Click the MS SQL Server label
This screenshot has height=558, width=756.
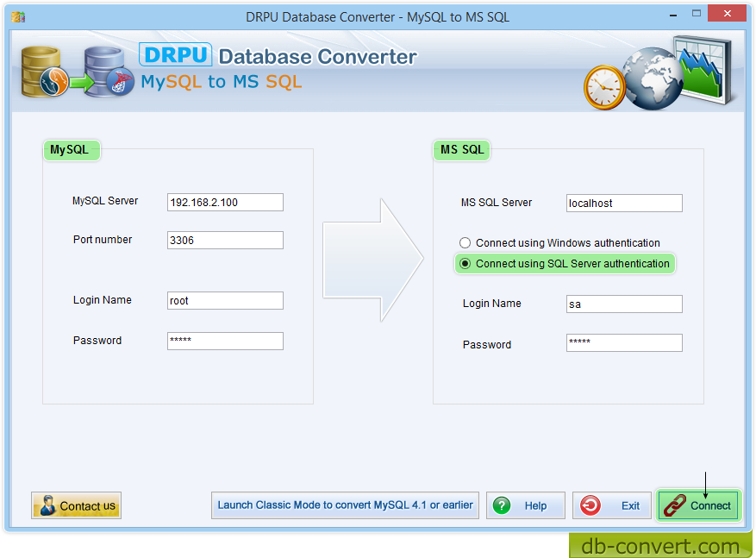tap(497, 203)
